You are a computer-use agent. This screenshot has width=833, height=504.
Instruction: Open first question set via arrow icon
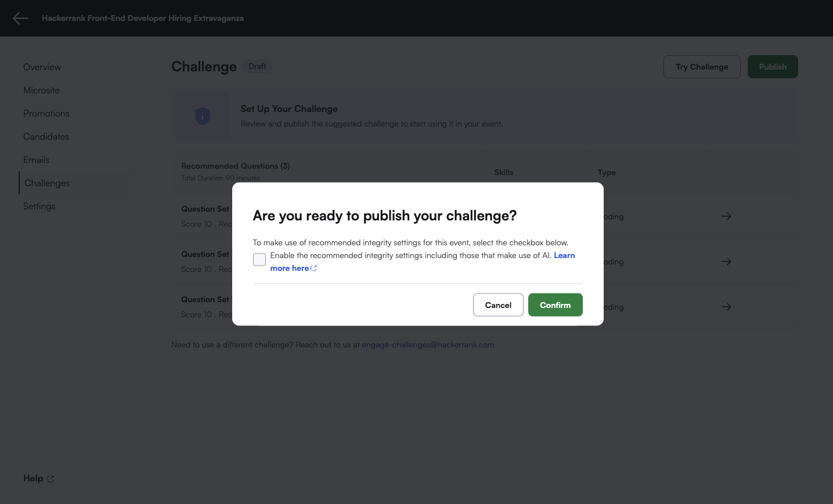pos(726,216)
